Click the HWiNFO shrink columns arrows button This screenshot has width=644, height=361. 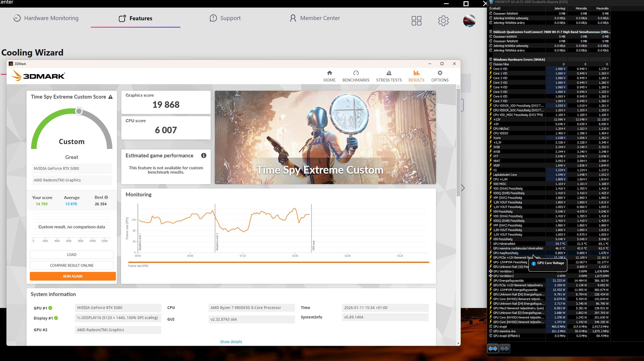point(505,349)
